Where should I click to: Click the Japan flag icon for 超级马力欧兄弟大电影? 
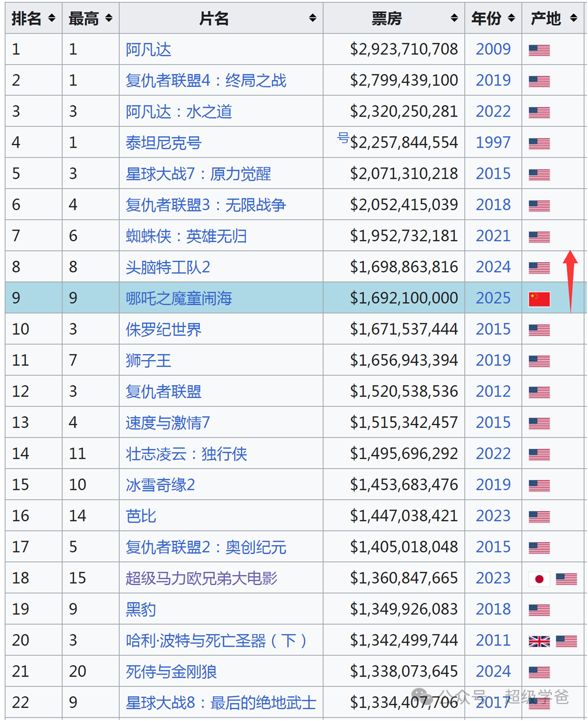(540, 579)
